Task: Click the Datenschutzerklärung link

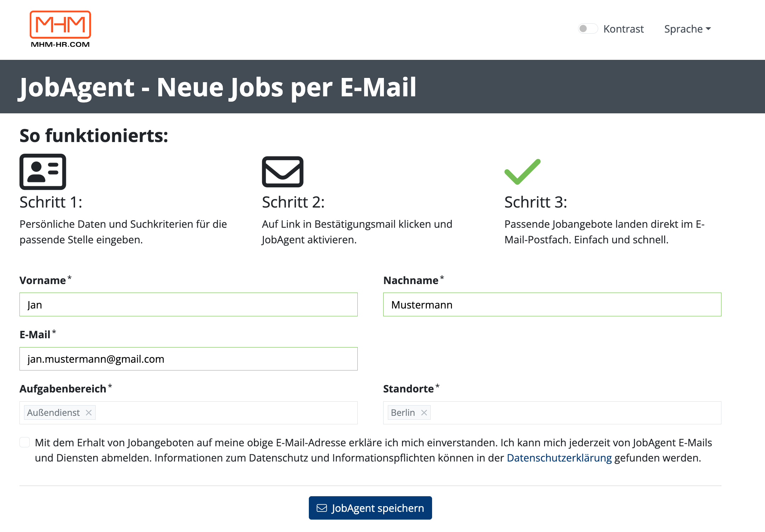Action: coord(559,458)
